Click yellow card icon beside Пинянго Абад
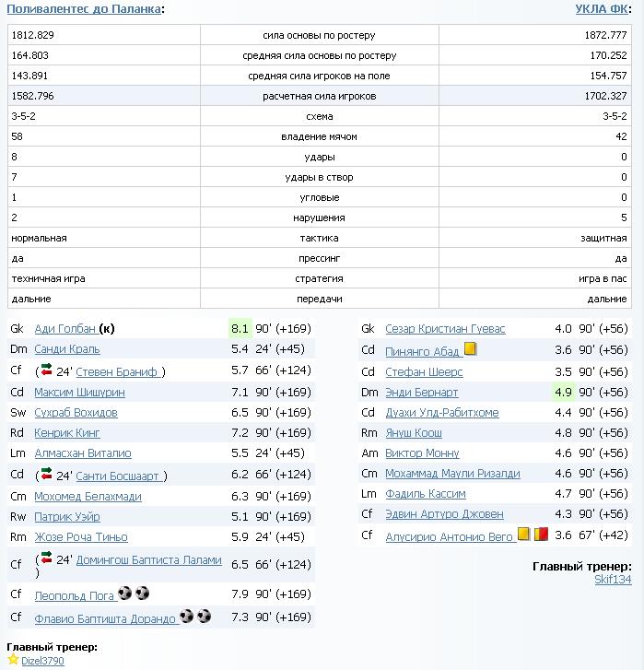 click(470, 349)
